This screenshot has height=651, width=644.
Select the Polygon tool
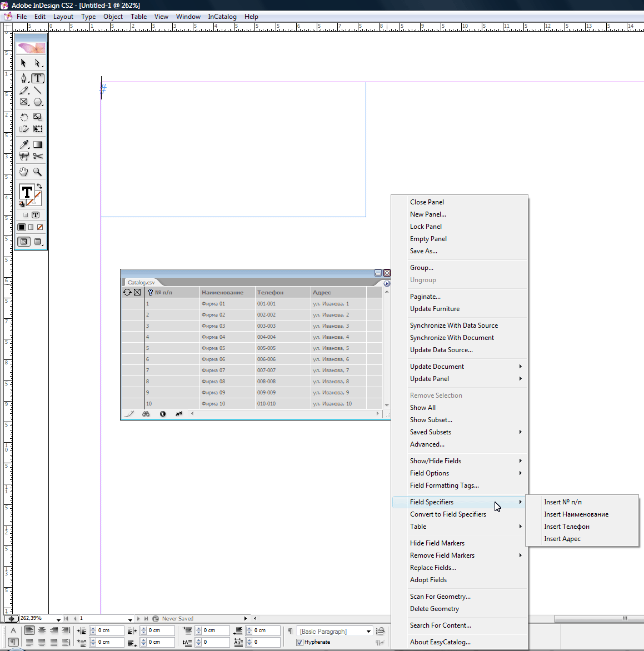(x=38, y=102)
